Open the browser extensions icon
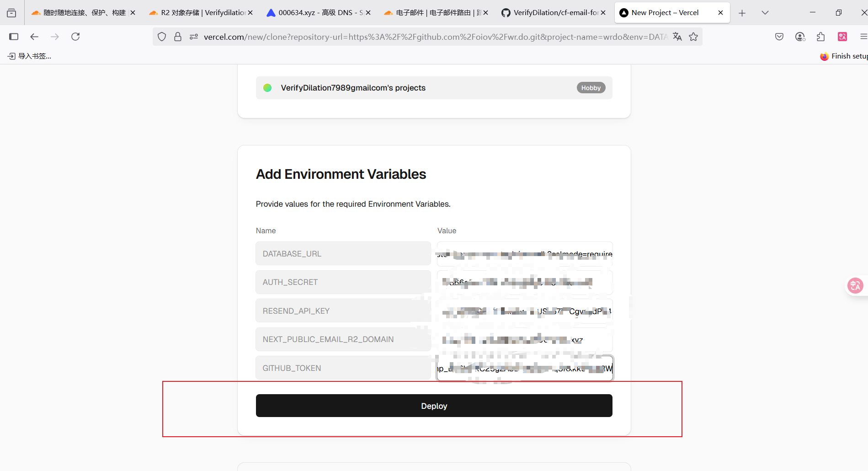The height and width of the screenshot is (471, 868). [820, 37]
